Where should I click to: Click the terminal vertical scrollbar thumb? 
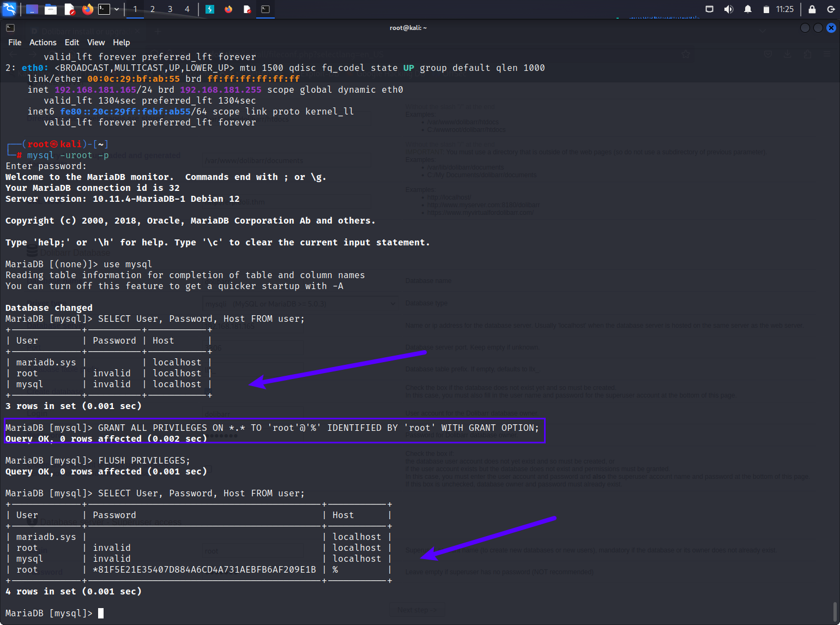tap(835, 612)
